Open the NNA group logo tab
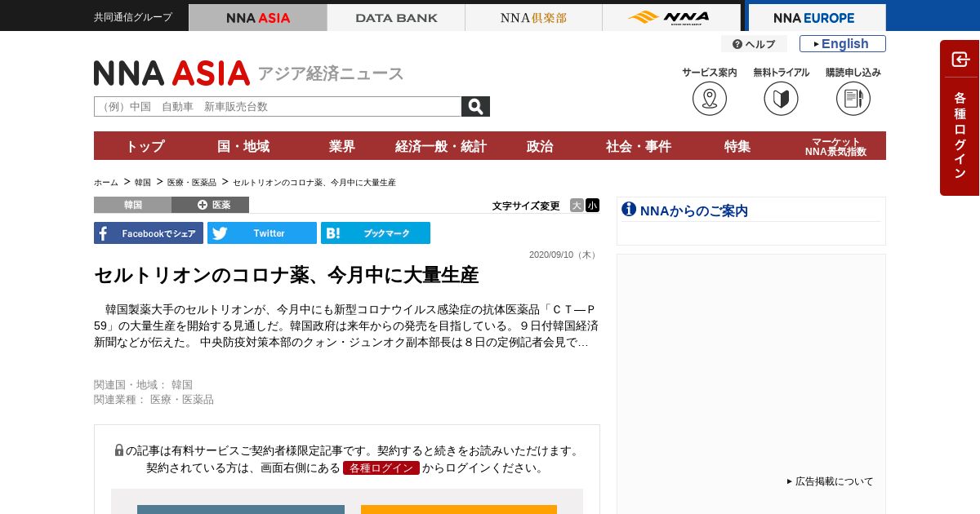Image resolution: width=980 pixels, height=514 pixels. click(671, 17)
